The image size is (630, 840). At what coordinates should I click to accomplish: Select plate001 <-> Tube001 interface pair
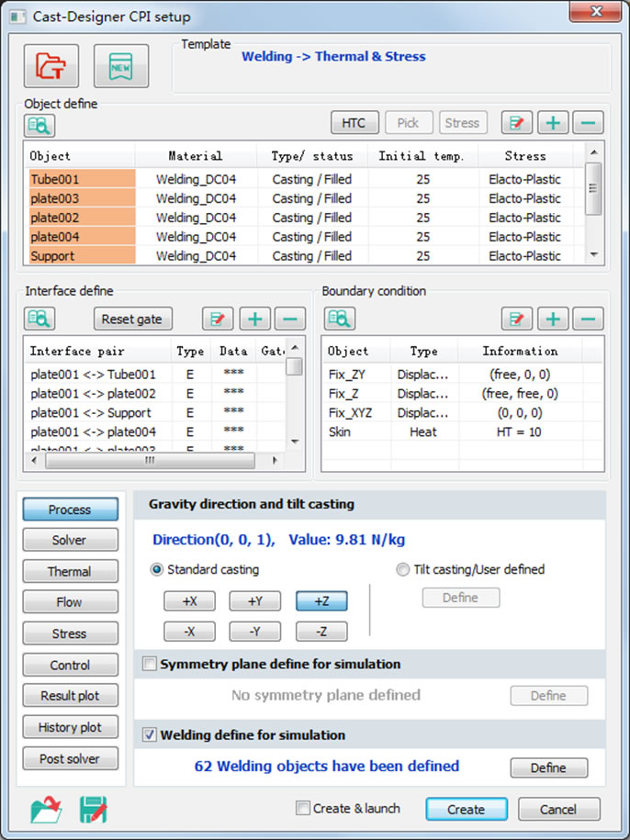tap(155, 374)
